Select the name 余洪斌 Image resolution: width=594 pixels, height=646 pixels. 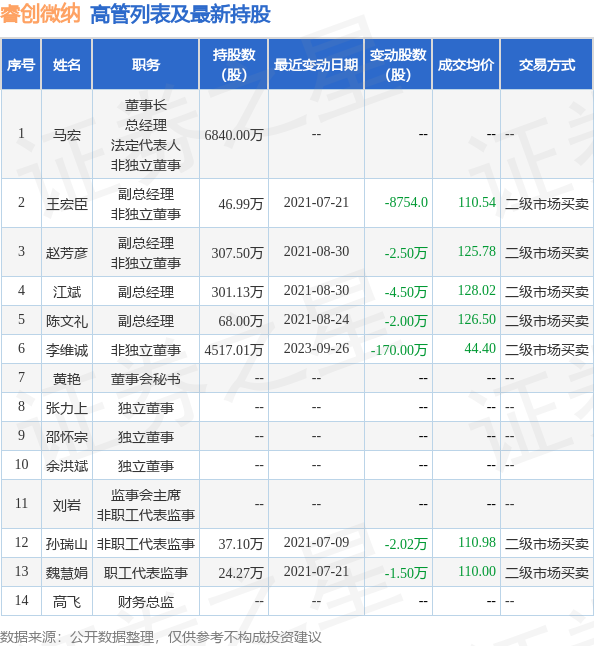(67, 466)
